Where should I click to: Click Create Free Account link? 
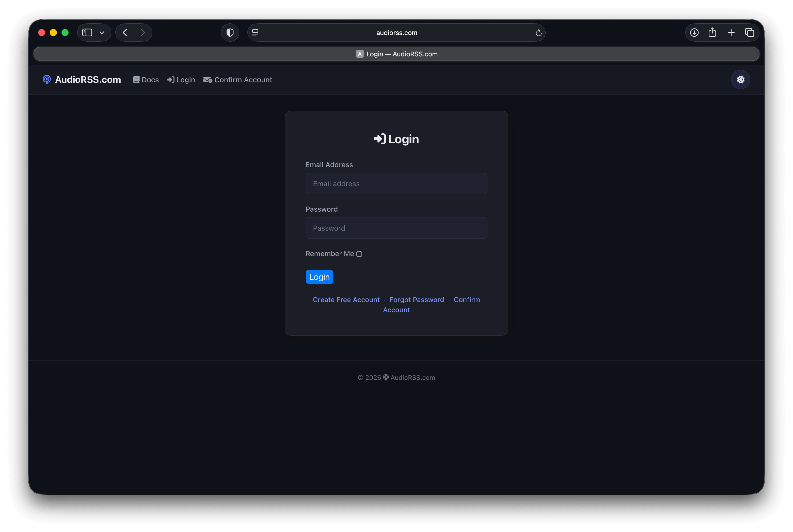tap(346, 300)
